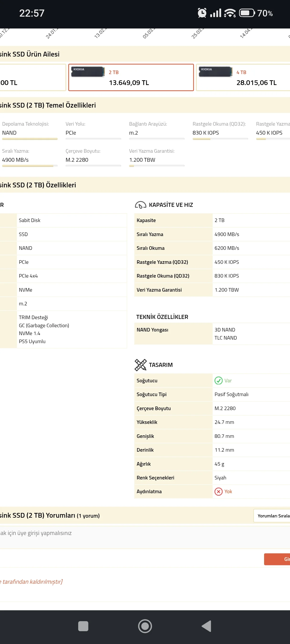The image size is (290, 644).
Task: Tap the Depolama Teknolojisi NAND bar
Action: coord(30,139)
